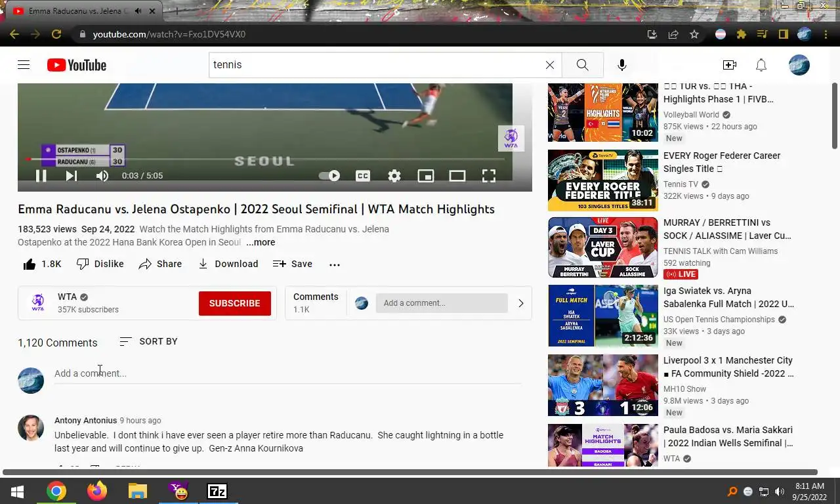Open video player settings gear
This screenshot has height=504, width=840.
point(394,176)
